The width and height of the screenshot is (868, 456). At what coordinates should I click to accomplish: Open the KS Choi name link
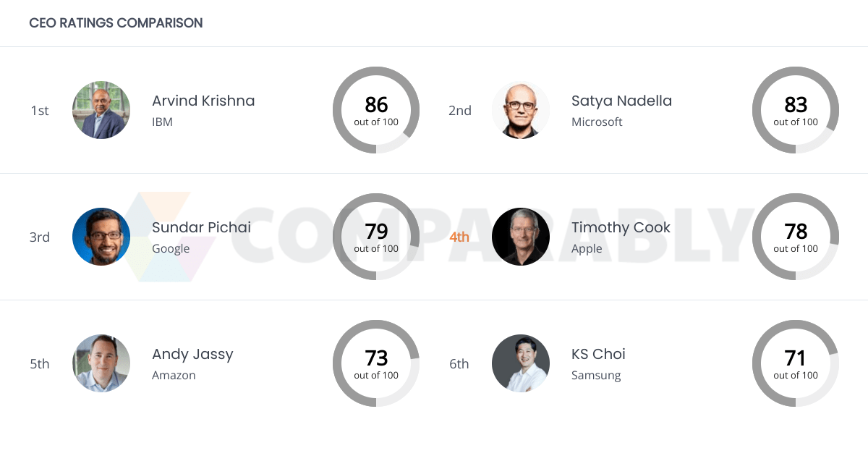click(x=598, y=354)
